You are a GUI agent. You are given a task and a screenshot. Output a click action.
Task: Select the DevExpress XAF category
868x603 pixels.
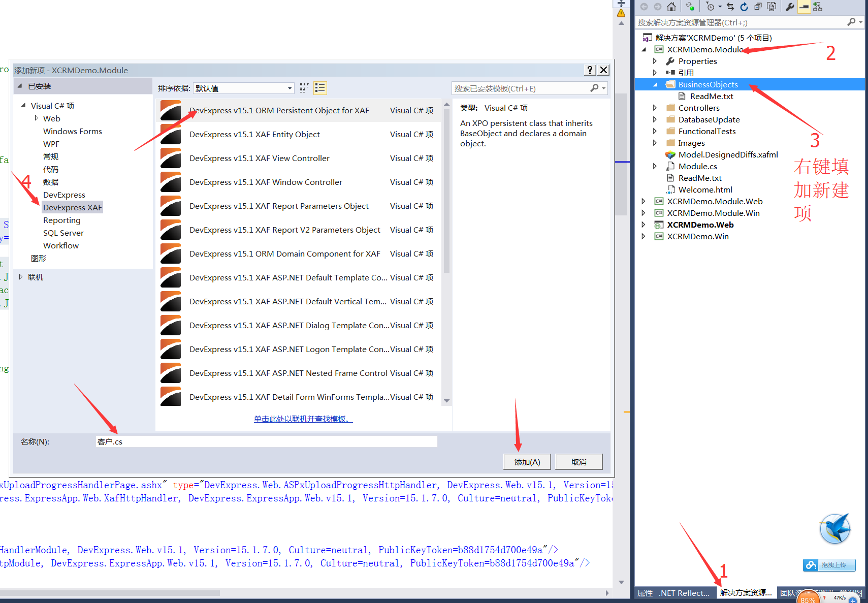pyautogui.click(x=73, y=207)
